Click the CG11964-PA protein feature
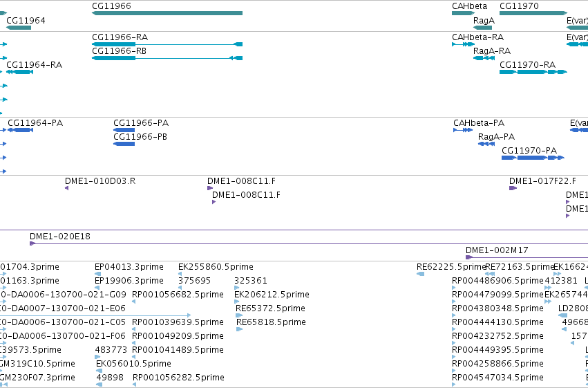Image resolution: width=588 pixels, height=388 pixels. coord(20,130)
